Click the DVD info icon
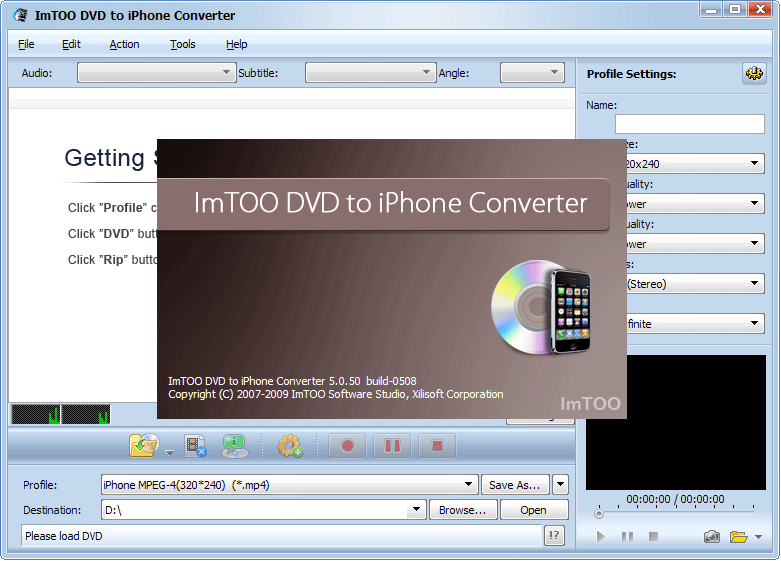This screenshot has height=561, width=781. click(235, 446)
